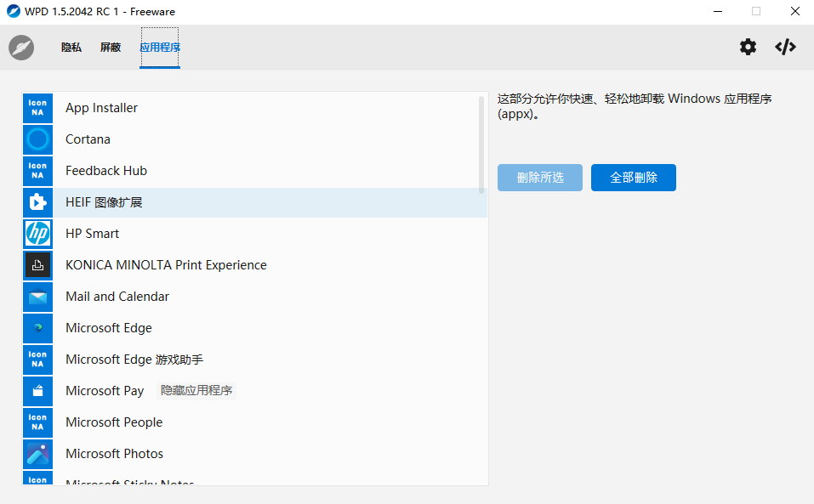This screenshot has height=504, width=814.
Task: Select Microsoft Pay in the list
Action: [x=254, y=391]
